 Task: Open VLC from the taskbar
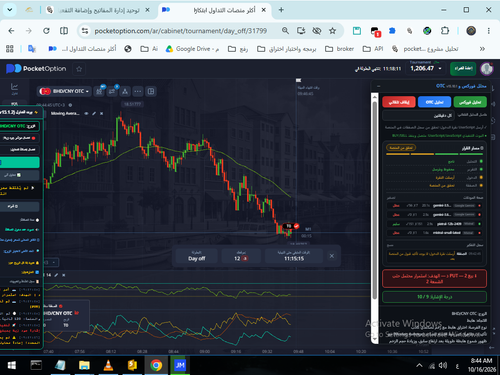click(108, 365)
